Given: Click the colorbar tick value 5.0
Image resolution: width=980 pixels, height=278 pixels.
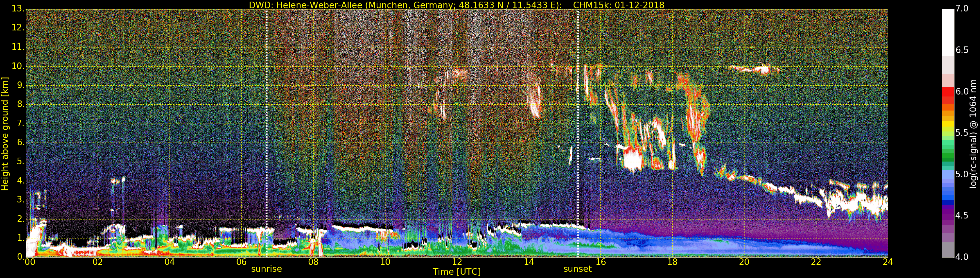Looking at the screenshot, I should [962, 174].
